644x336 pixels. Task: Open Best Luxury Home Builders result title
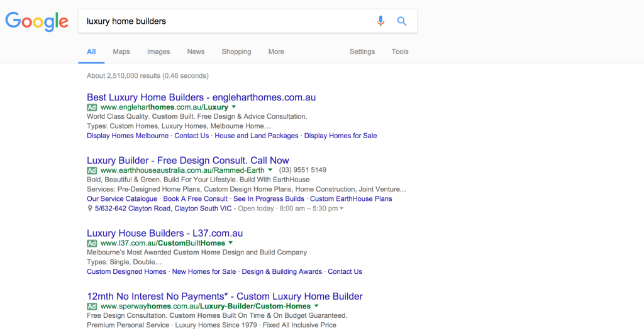click(x=201, y=97)
